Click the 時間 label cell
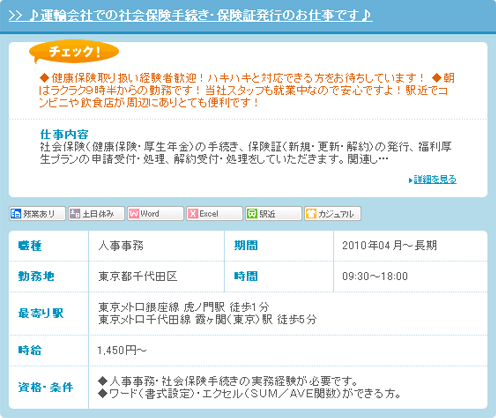The height and width of the screenshot is (418, 496). tap(279, 276)
